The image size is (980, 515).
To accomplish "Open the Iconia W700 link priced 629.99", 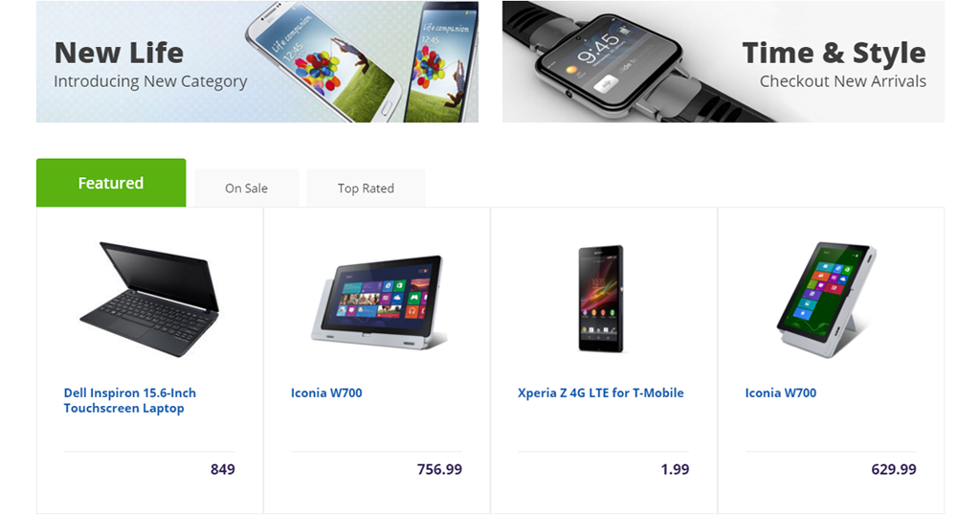I will 781,393.
